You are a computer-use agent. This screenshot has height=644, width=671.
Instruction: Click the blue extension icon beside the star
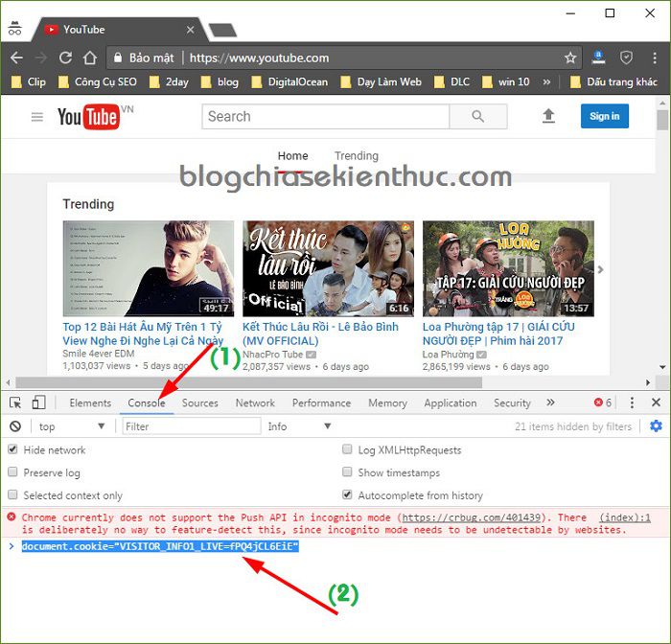click(598, 57)
